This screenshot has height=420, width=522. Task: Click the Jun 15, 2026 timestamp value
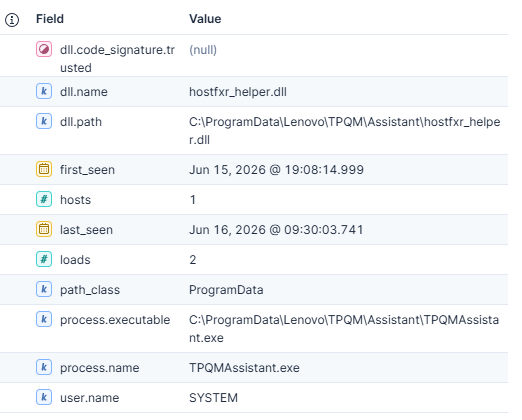276,170
